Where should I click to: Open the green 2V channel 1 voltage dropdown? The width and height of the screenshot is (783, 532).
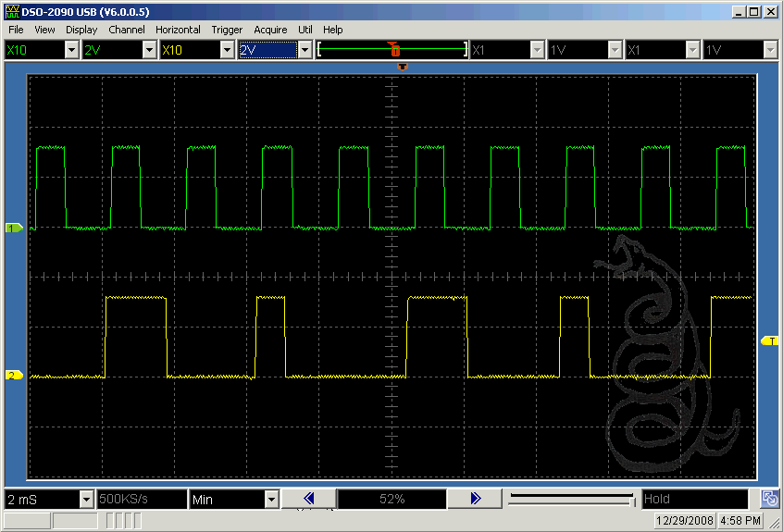[x=150, y=50]
